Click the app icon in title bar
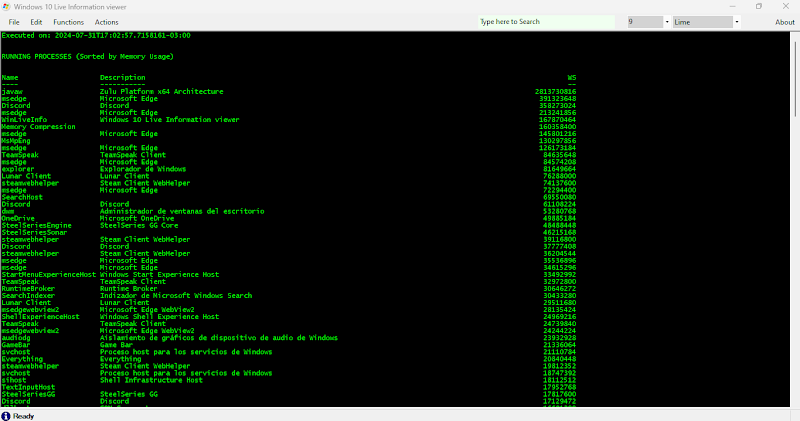 (6, 7)
